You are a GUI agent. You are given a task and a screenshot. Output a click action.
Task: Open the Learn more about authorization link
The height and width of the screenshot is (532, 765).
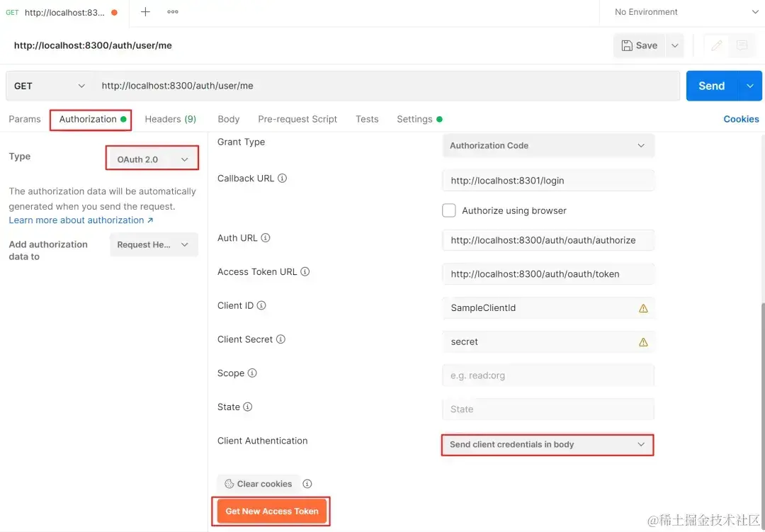(x=76, y=220)
